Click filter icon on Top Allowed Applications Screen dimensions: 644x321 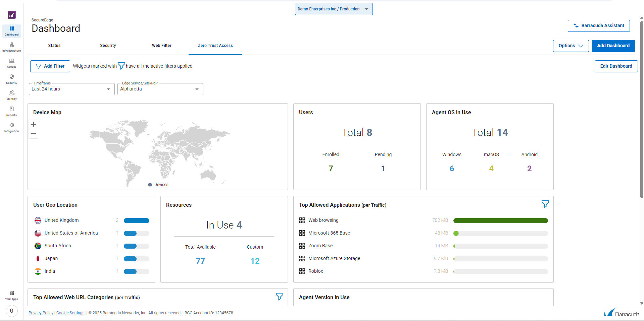coord(545,204)
